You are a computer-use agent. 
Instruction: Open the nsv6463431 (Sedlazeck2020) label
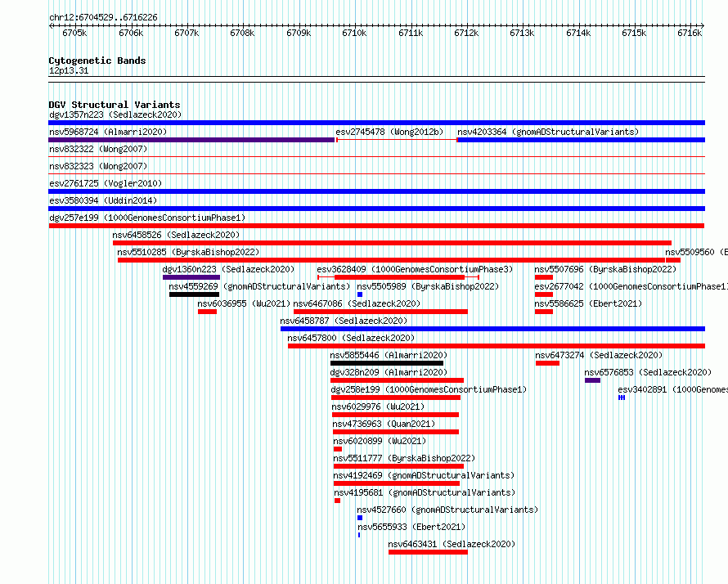pyautogui.click(x=452, y=544)
